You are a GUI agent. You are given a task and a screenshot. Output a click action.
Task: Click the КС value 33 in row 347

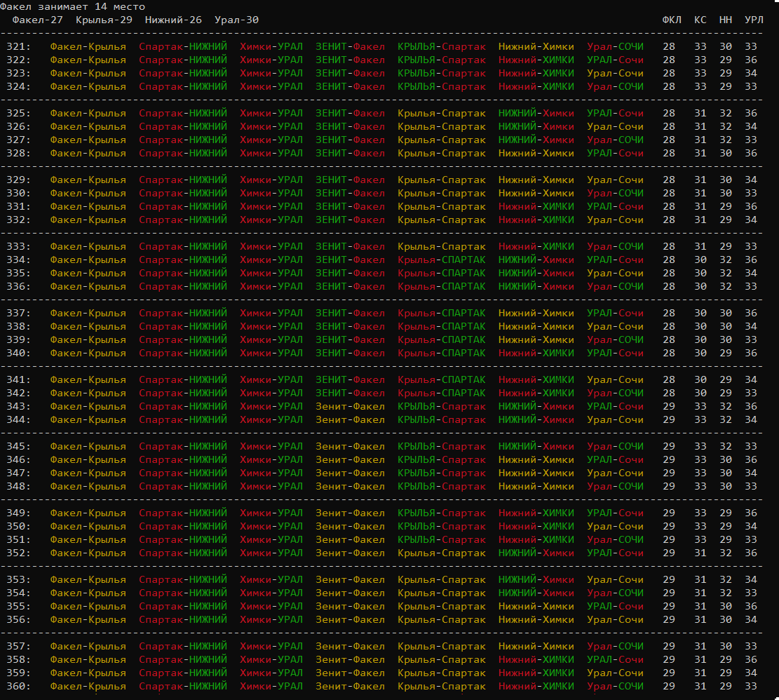pyautogui.click(x=700, y=473)
